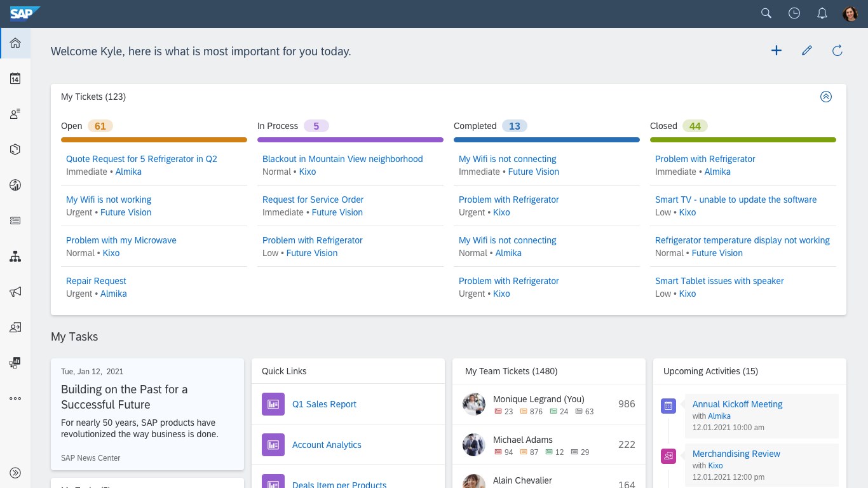Collapse the My Tickets card
This screenshot has width=868, height=488.
point(826,97)
